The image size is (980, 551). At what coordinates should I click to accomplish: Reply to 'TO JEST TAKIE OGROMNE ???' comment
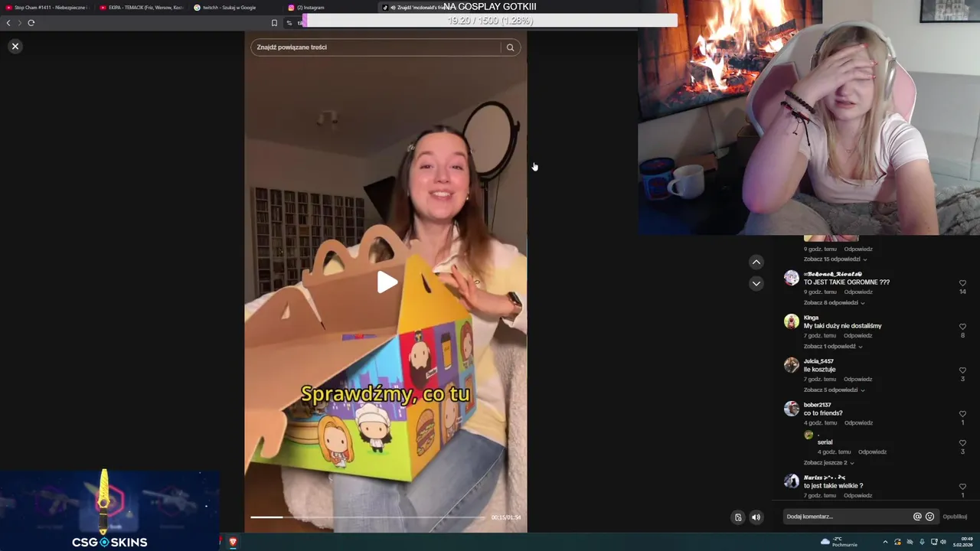(x=858, y=292)
